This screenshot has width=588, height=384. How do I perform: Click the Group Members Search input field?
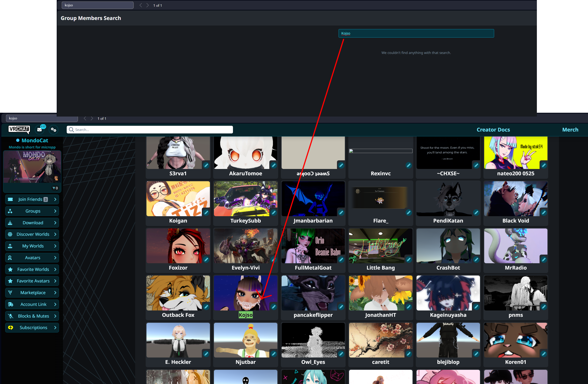click(x=416, y=33)
